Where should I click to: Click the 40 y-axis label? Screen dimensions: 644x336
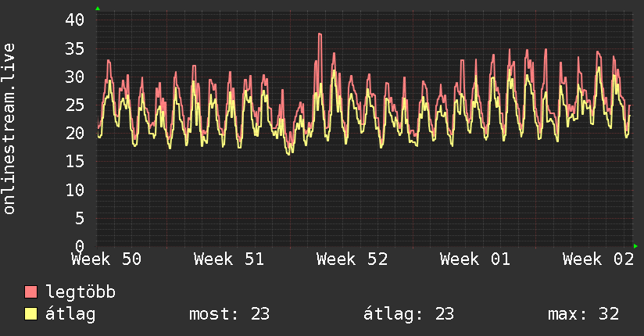[75, 20]
